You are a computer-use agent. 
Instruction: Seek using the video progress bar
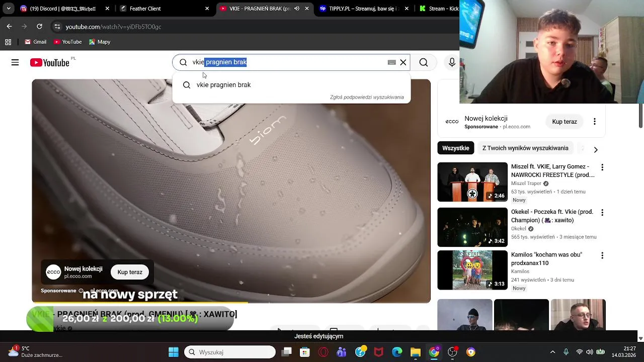(x=231, y=303)
